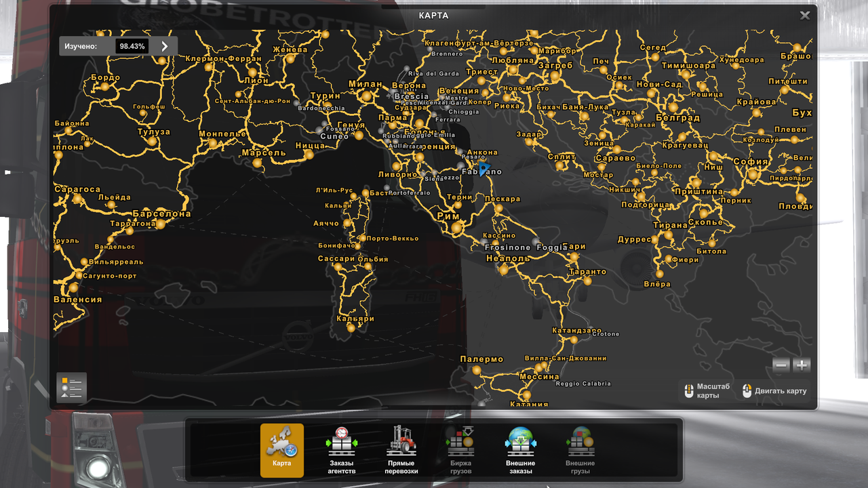This screenshot has width=868, height=488.
Task: Open Внешние грузы tab
Action: pyautogui.click(x=580, y=451)
